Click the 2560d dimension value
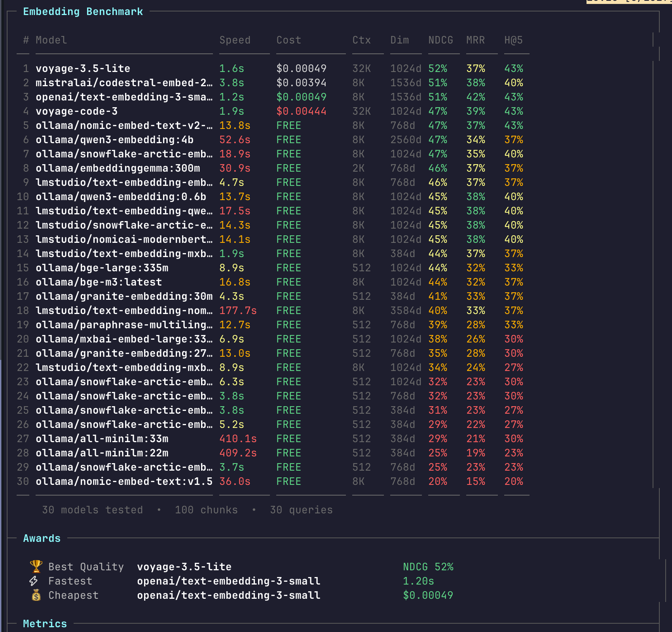This screenshot has height=632, width=672. coord(406,140)
